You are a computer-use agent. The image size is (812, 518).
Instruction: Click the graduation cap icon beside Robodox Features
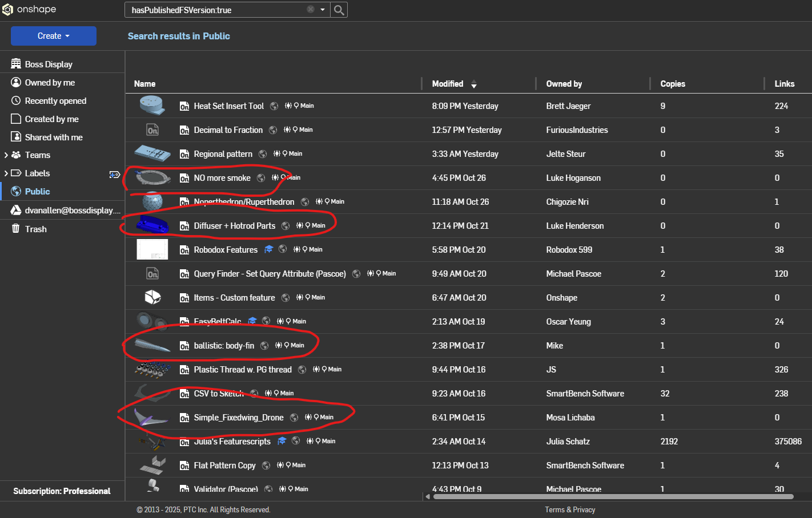[269, 249]
